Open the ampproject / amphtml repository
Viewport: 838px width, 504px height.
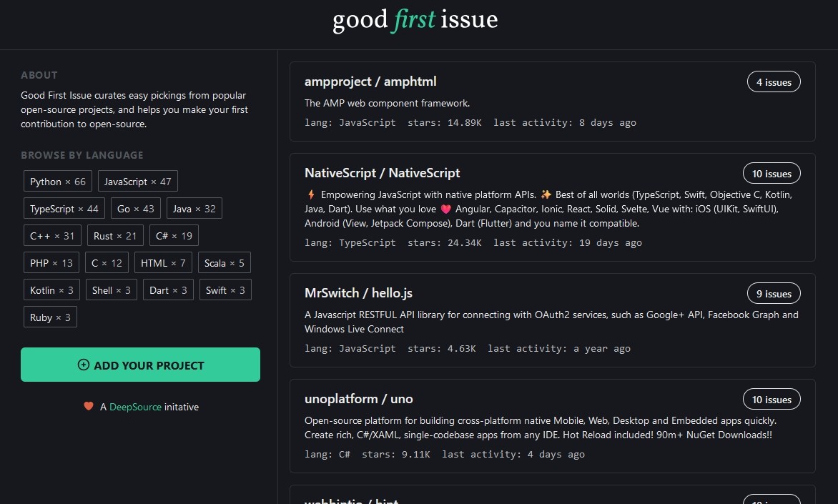(x=370, y=81)
